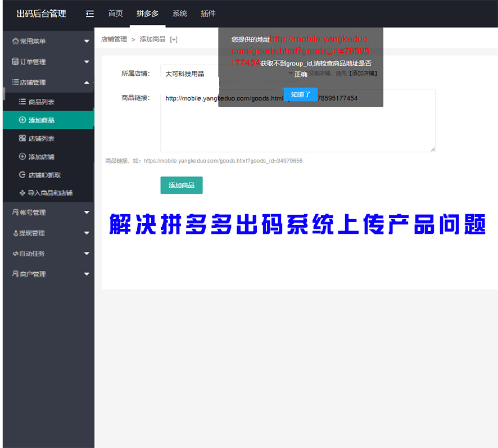Click the 【添加店铺】 link
Image resolution: width=498 pixels, height=448 pixels.
(x=363, y=74)
